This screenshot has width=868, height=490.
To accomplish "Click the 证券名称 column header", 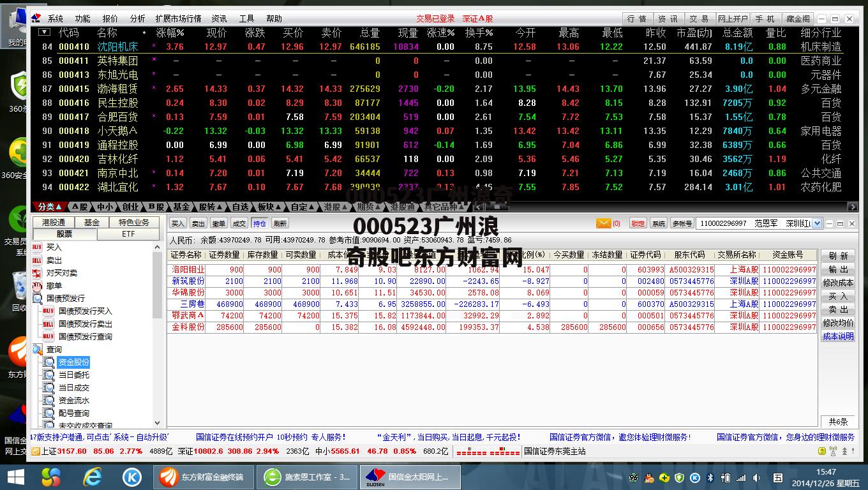I will (186, 255).
